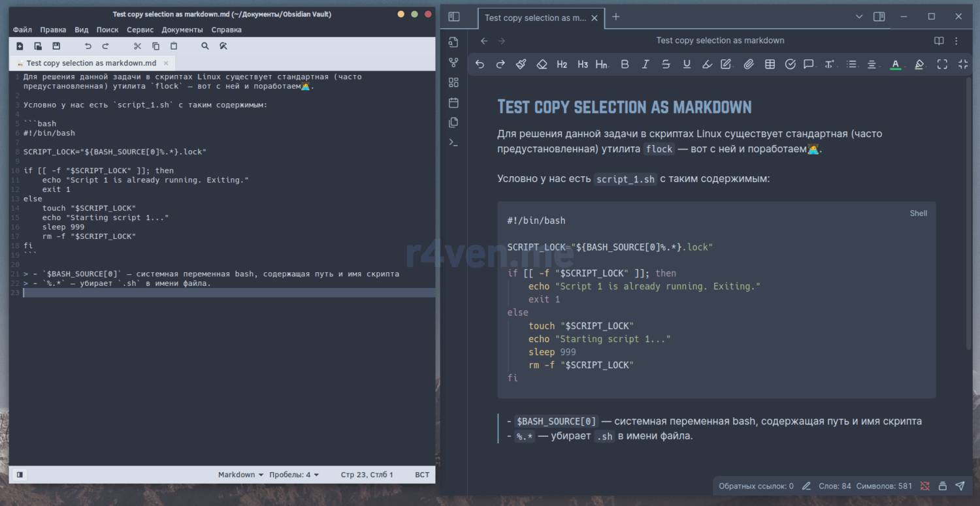Click the search magnifier in the text editor toolbar
The image size is (980, 506).
205,46
